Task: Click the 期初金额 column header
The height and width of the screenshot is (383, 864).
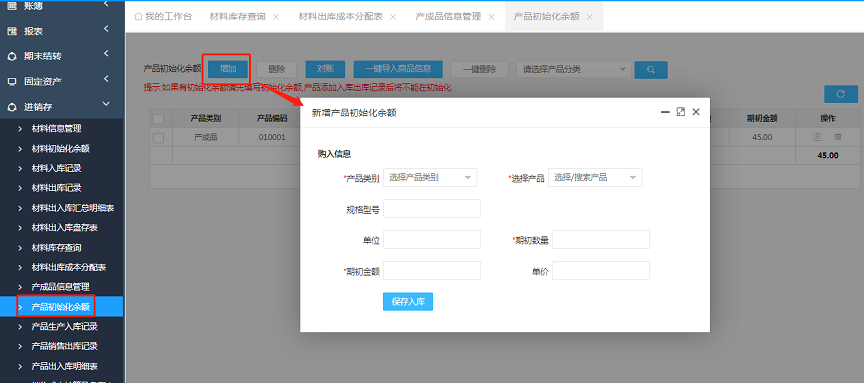Action: pos(762,118)
